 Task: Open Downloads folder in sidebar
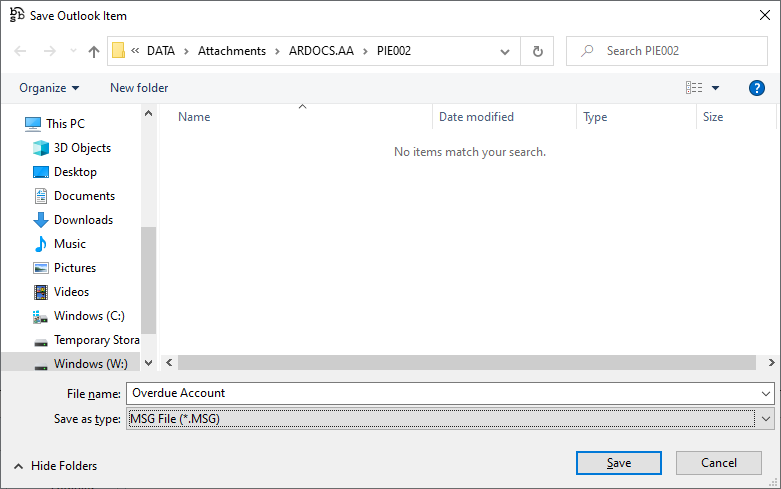83,220
